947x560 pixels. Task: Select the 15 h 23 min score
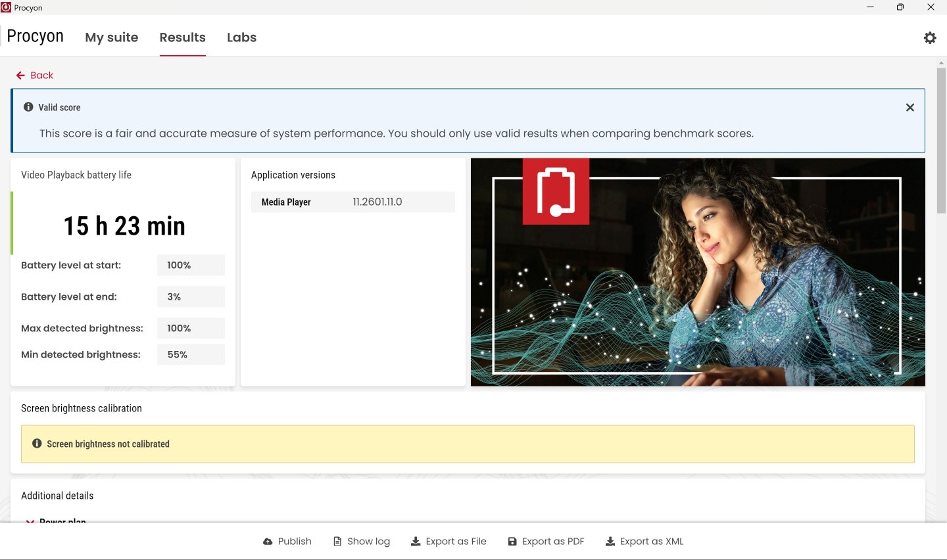click(x=124, y=226)
